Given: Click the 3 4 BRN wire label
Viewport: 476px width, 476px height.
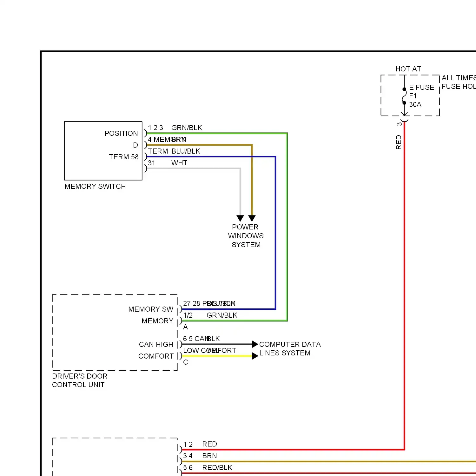Looking at the screenshot, I should pos(200,456).
